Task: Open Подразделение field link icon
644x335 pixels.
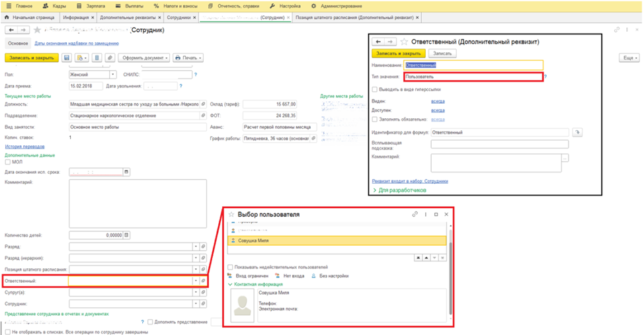Action: pyautogui.click(x=203, y=116)
